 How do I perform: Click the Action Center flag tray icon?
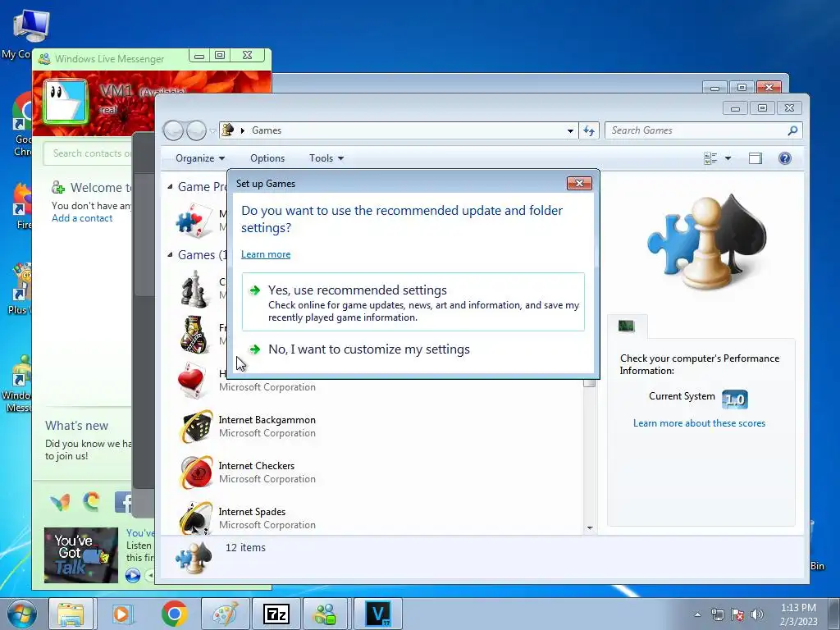737,614
